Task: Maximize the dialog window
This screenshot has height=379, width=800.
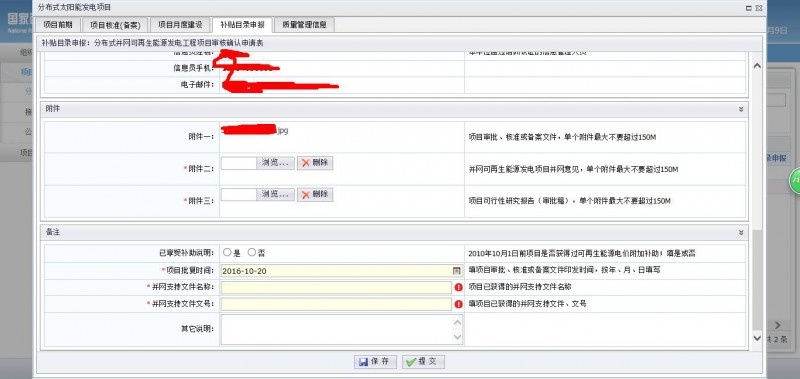Action: [x=748, y=8]
